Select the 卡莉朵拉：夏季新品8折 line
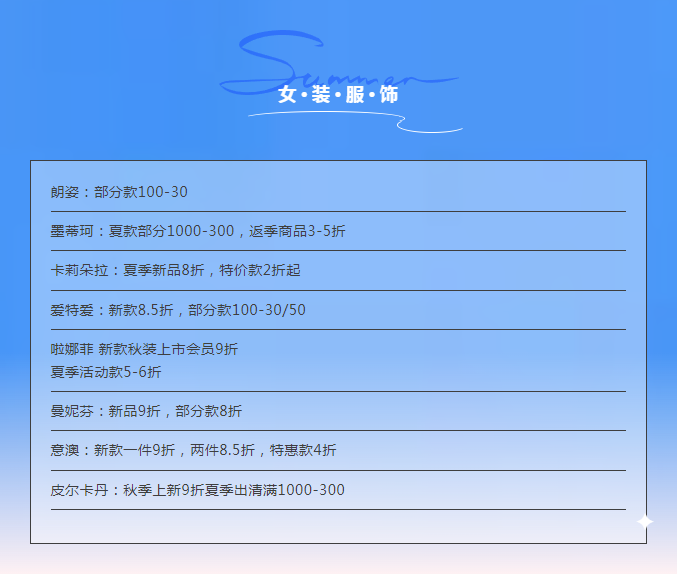The width and height of the screenshot is (677, 574). [175, 270]
